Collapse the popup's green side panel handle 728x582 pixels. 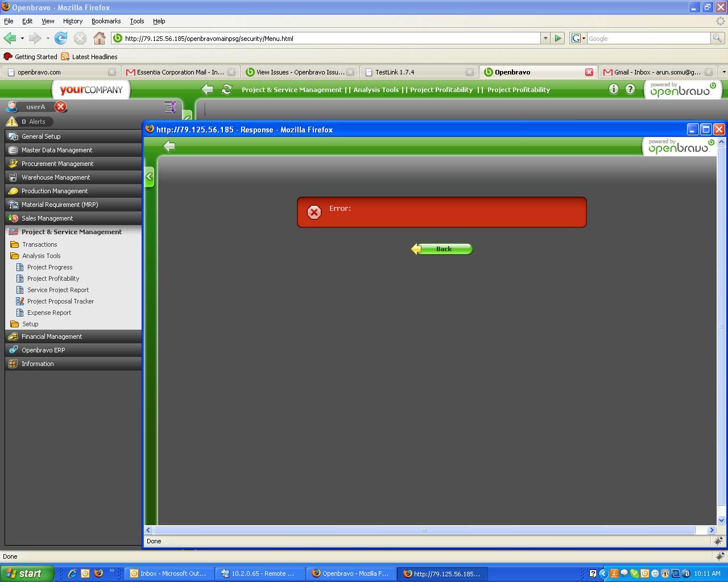click(149, 177)
